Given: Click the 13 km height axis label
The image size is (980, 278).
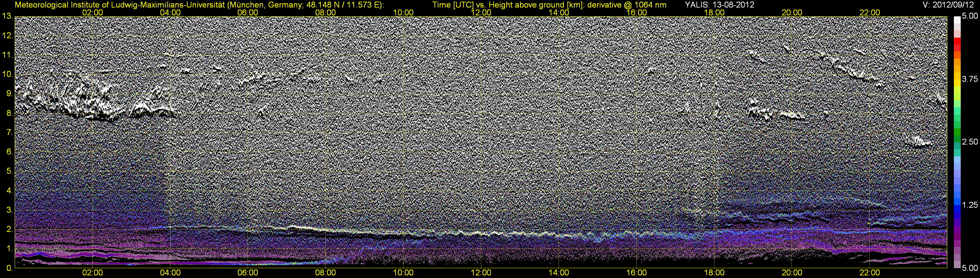Looking at the screenshot, I should [x=7, y=16].
